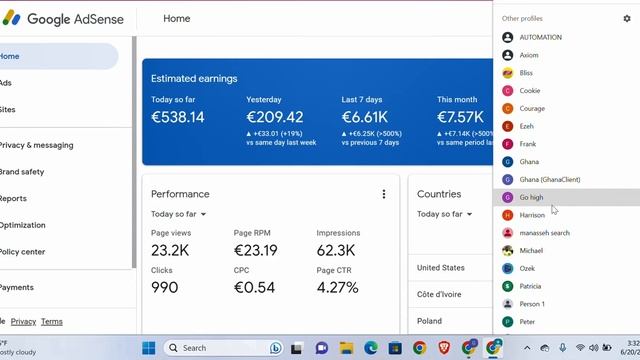Image resolution: width=640 pixels, height=360 pixels.
Task: Click the Harrison profile avatar
Action: click(x=507, y=215)
